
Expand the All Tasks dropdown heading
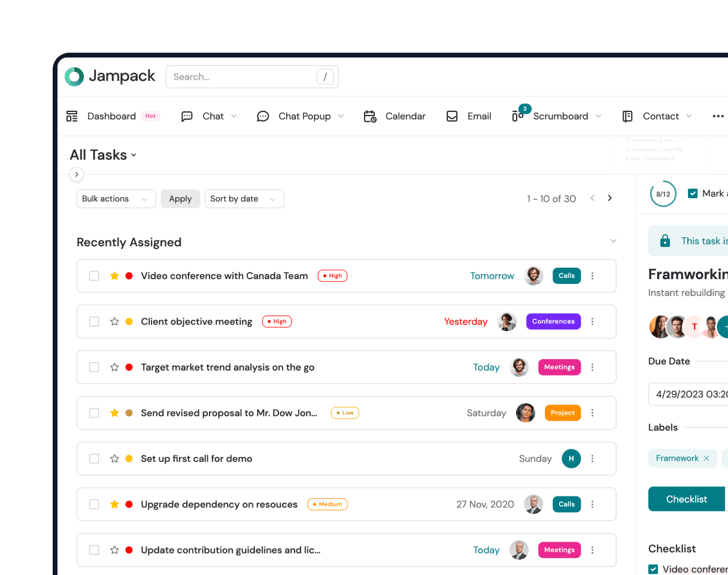coord(103,155)
